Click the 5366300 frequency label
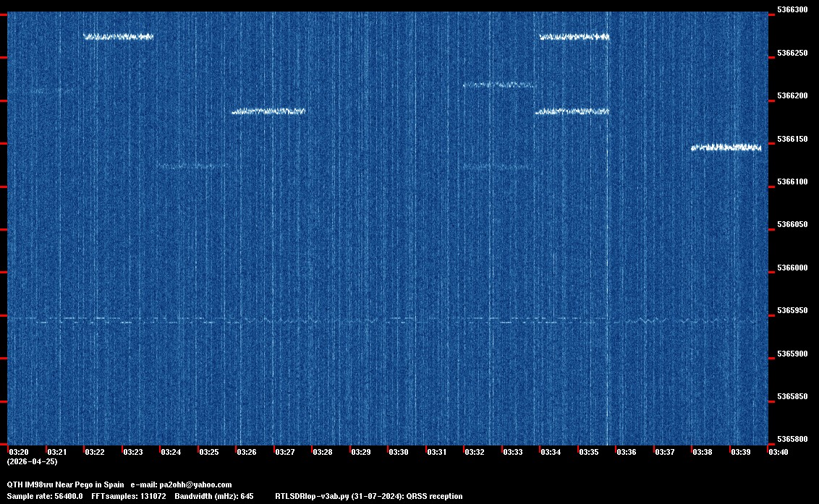This screenshot has width=819, height=504. coord(792,10)
